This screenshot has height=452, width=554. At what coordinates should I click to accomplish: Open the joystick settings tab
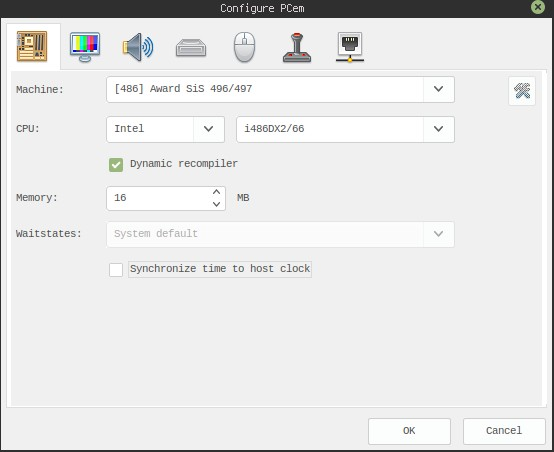click(297, 47)
